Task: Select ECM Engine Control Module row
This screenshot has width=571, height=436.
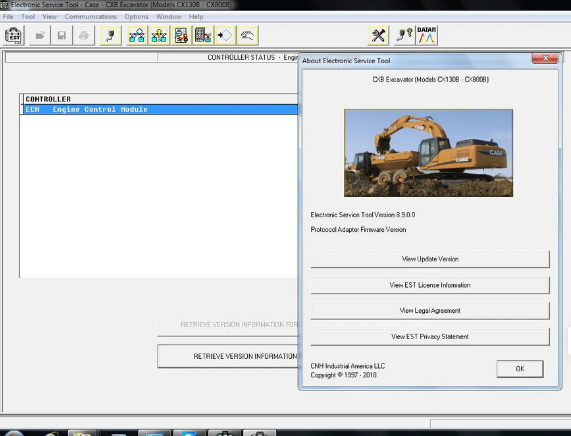Action: [161, 110]
